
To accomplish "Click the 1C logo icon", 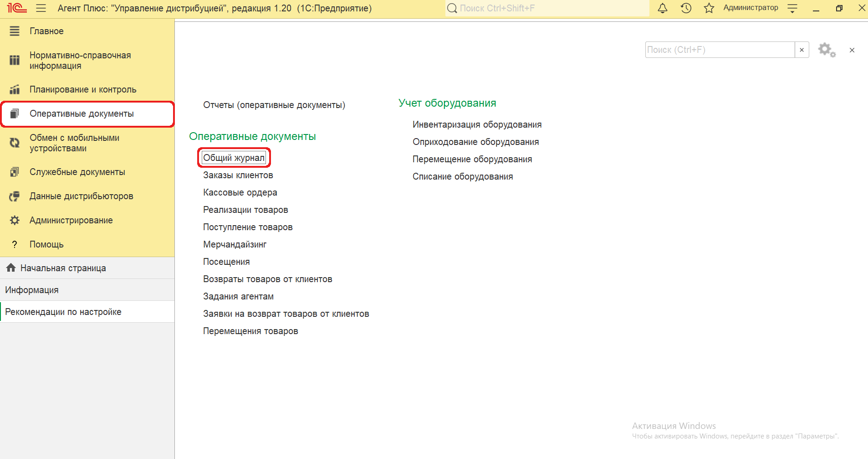I will 17,8.
